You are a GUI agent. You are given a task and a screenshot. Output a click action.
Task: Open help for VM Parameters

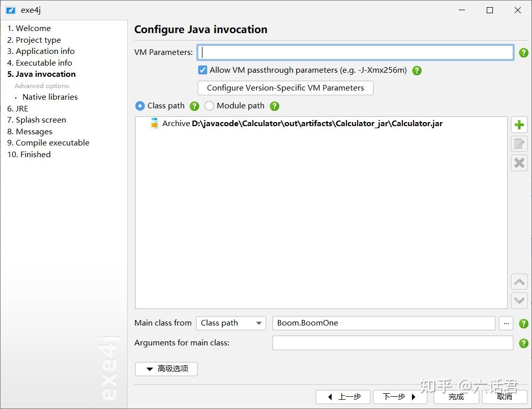pos(523,52)
